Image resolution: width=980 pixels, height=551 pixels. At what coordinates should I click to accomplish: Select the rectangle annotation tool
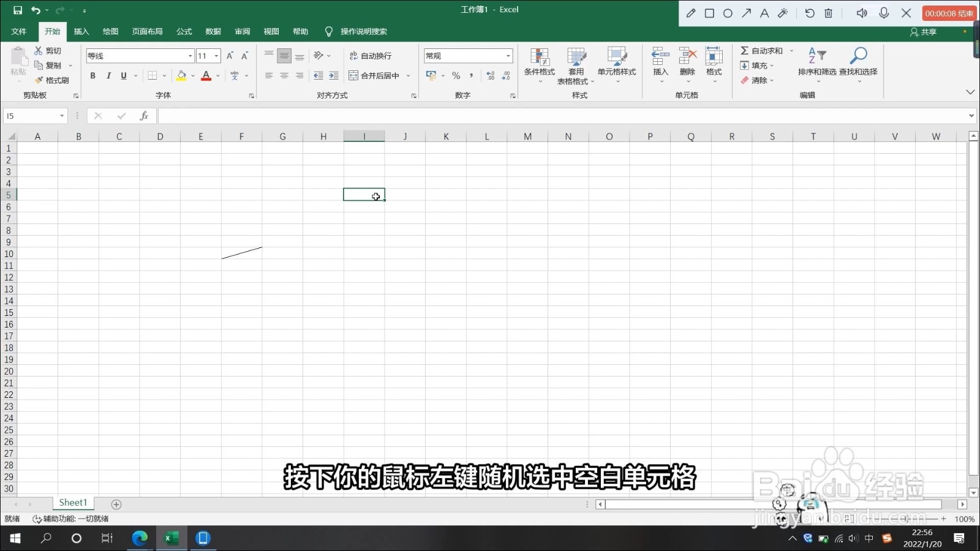tap(709, 13)
